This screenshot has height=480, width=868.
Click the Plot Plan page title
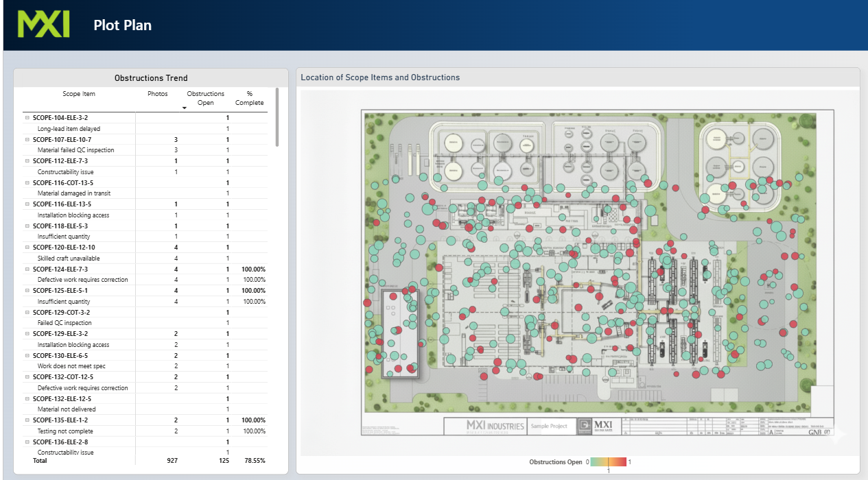tap(122, 25)
